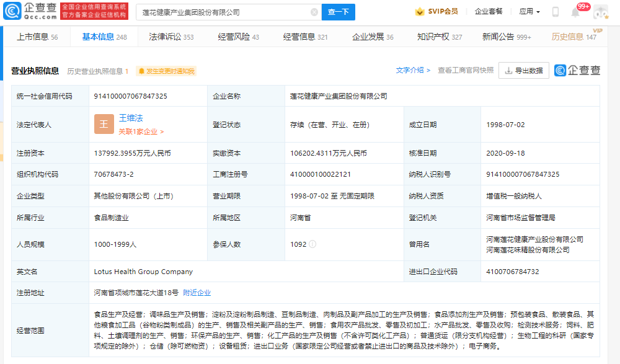Expand the 文字介绍 link
Screen dimensions: 620x364
point(413,70)
